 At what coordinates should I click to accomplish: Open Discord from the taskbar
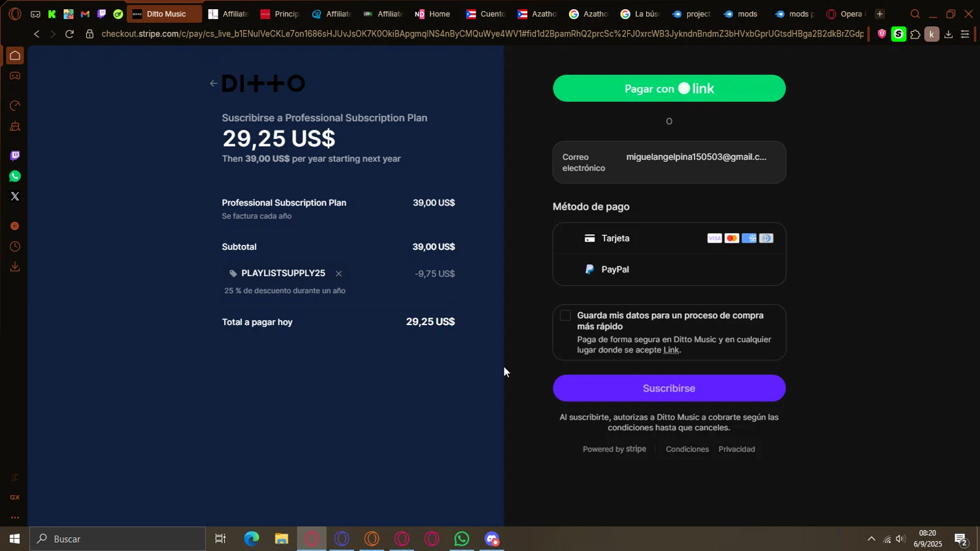[492, 539]
